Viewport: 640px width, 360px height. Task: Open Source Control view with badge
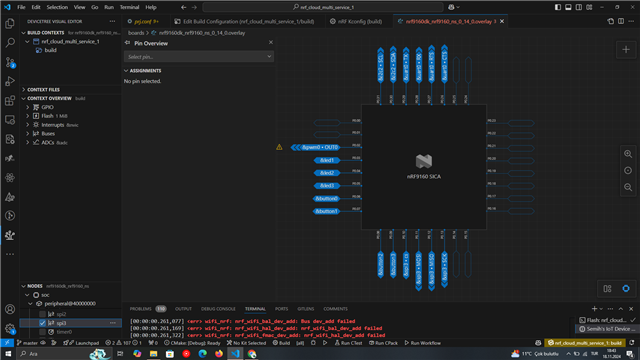(x=10, y=62)
